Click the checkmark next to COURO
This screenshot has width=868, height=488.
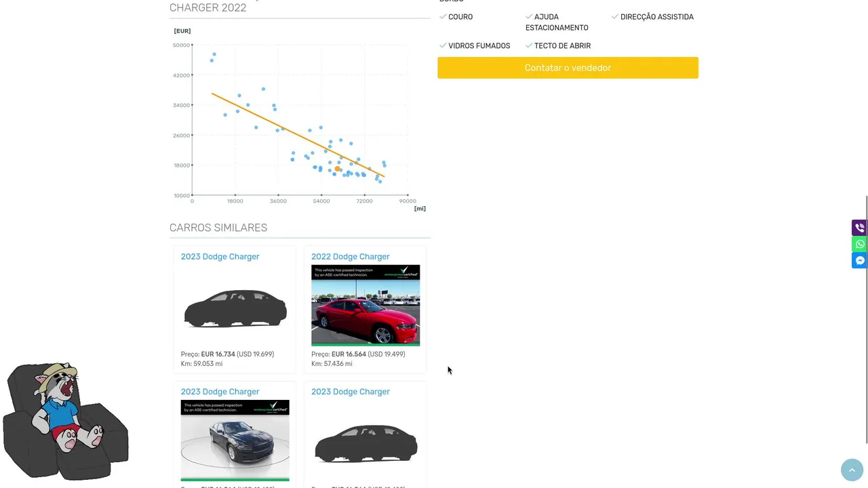pyautogui.click(x=443, y=16)
